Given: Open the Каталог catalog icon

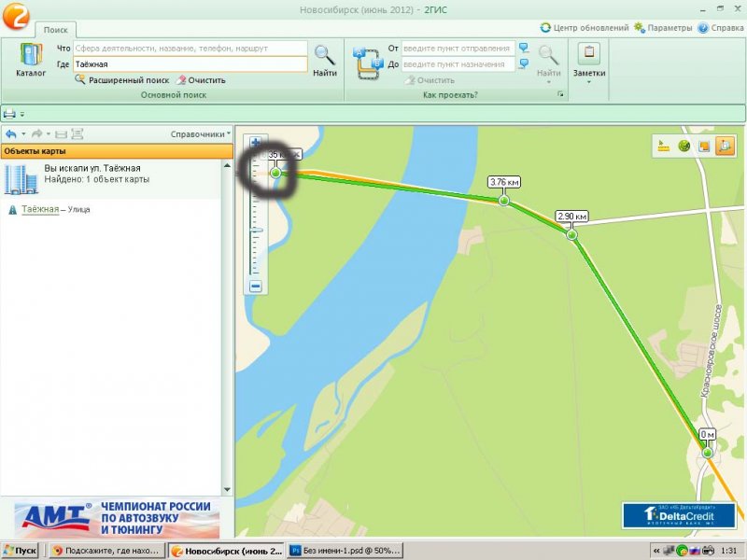Looking at the screenshot, I should pos(31,60).
